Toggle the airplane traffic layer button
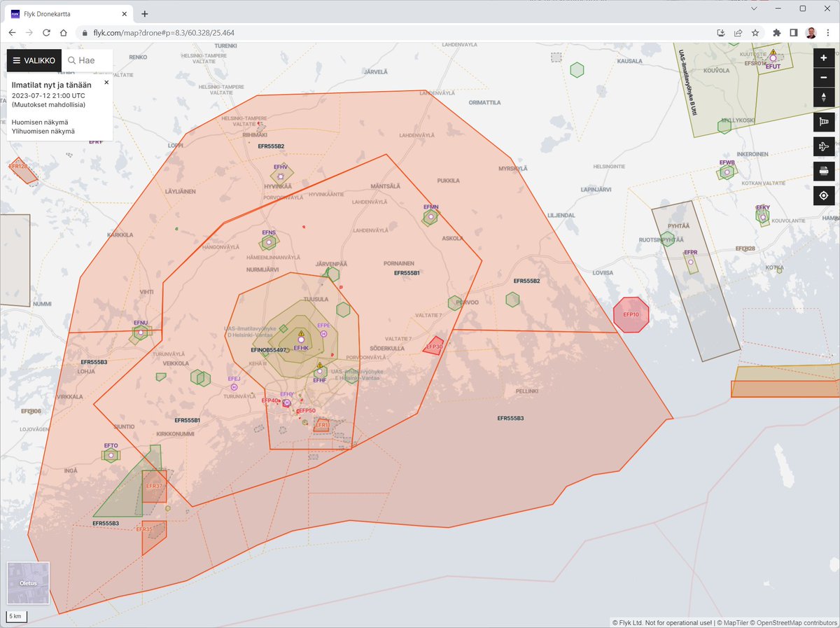 824,147
